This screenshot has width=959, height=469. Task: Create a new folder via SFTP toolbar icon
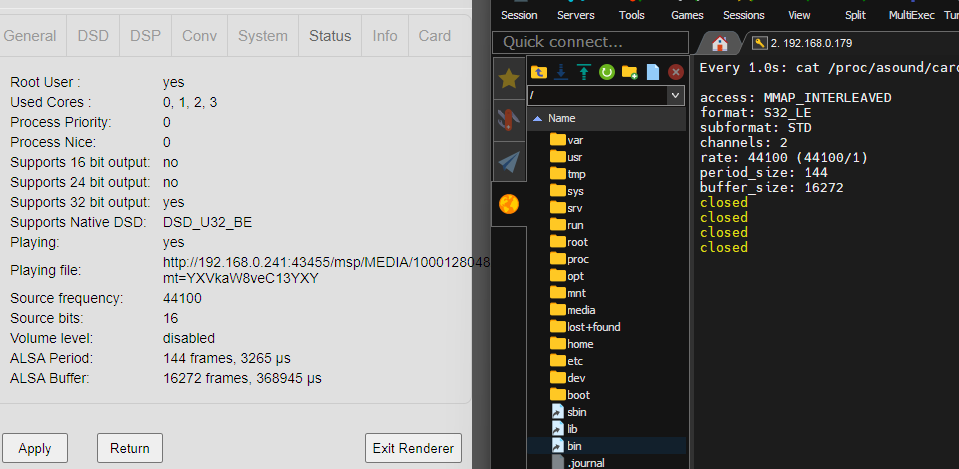click(630, 72)
